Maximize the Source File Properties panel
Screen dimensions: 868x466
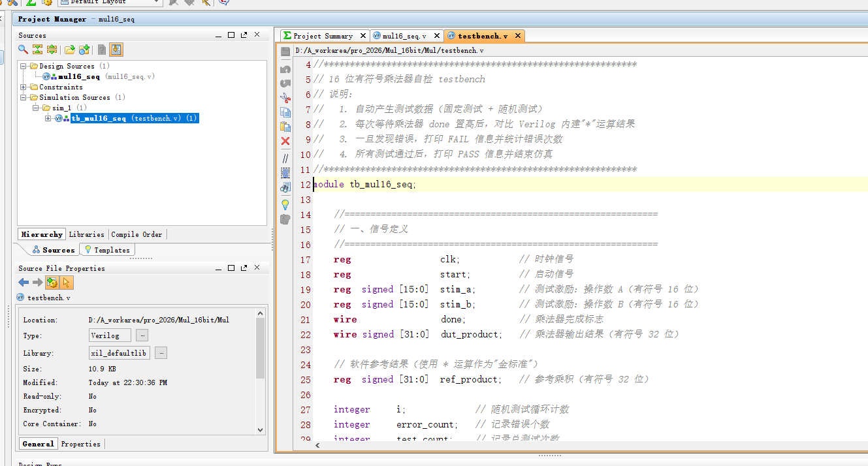pos(231,268)
